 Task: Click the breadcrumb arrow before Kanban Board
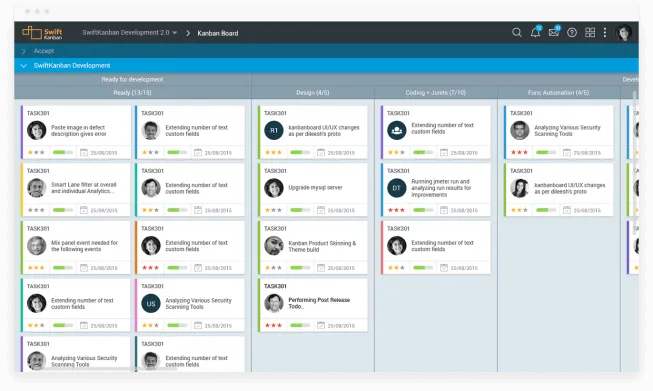pos(188,33)
